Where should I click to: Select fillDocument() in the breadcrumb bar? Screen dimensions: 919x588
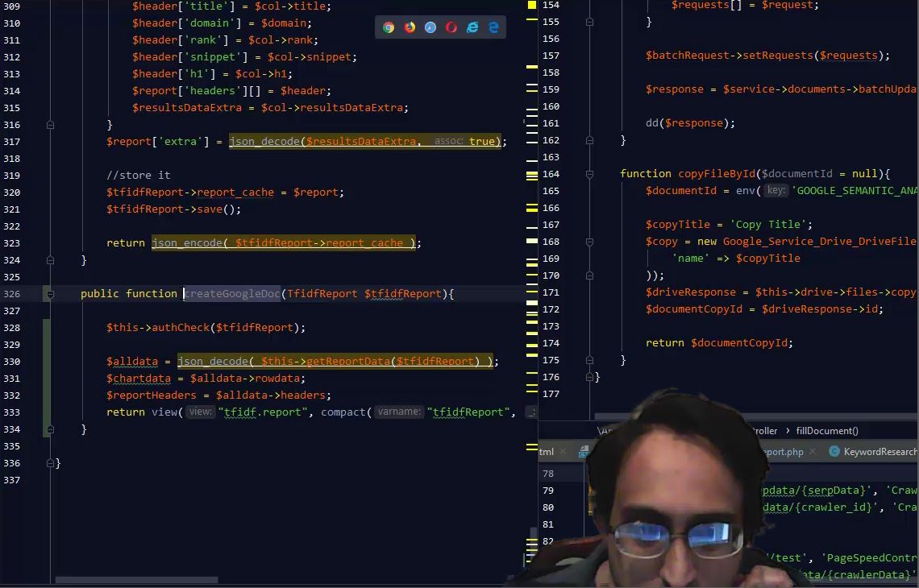(x=826, y=431)
